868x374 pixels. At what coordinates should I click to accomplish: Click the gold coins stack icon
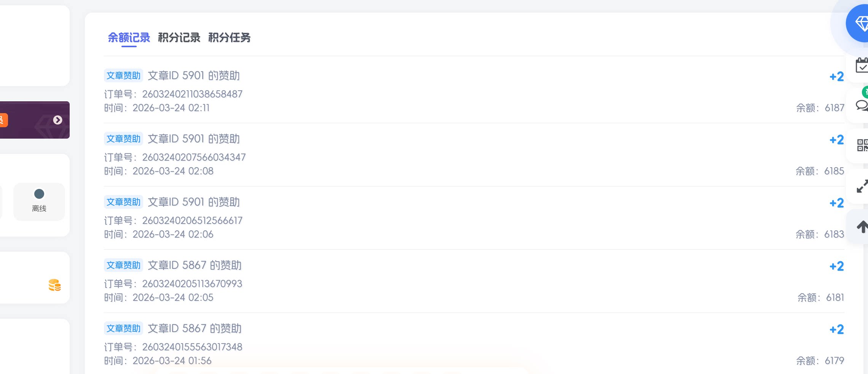[x=54, y=285]
